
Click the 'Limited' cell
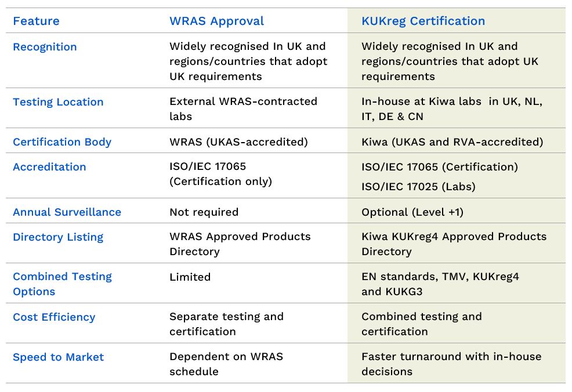(190, 277)
